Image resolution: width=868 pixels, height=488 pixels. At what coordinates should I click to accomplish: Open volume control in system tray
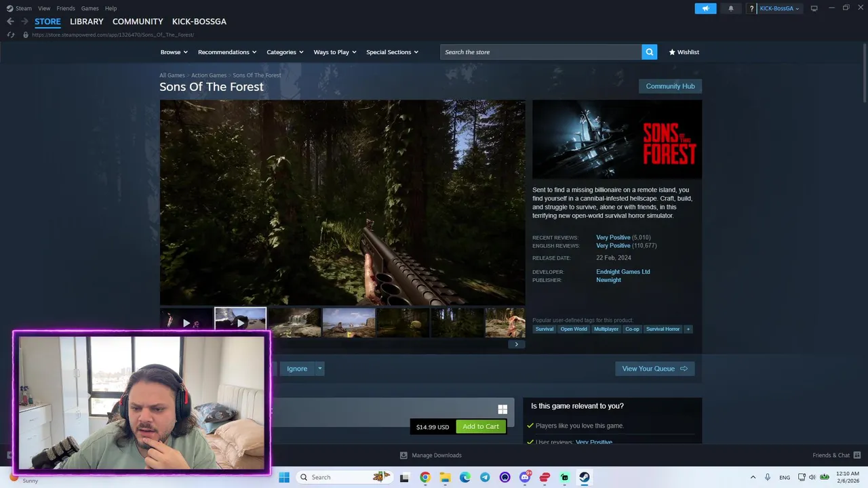coord(812,477)
